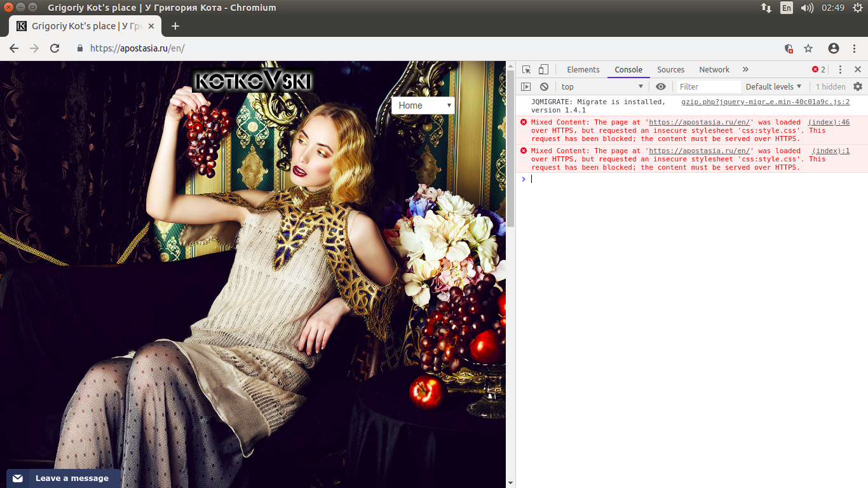This screenshot has width=868, height=488.
Task: Reload the page
Action: [55, 48]
